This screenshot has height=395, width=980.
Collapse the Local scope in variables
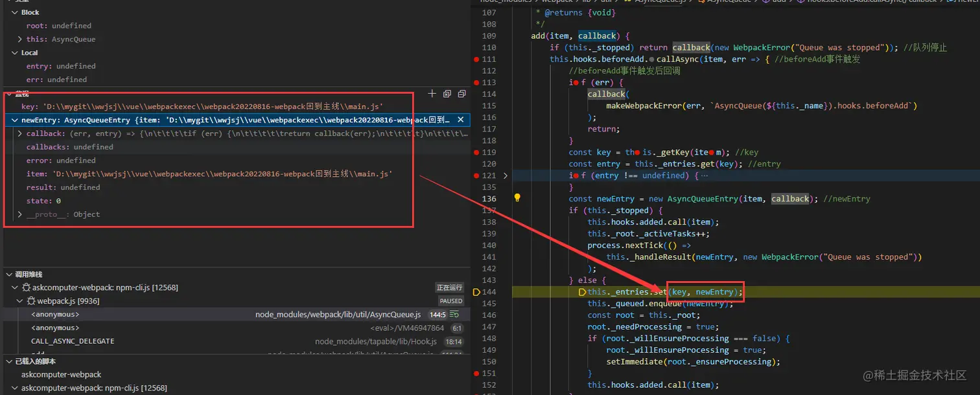tap(15, 52)
